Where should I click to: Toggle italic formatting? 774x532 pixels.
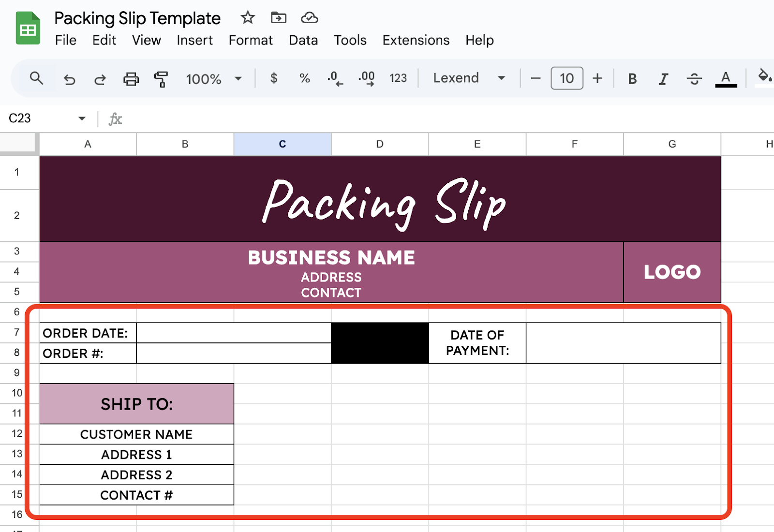[663, 79]
